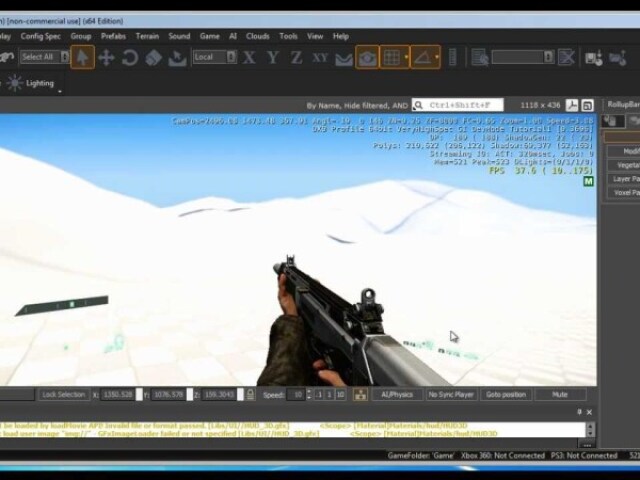This screenshot has width=640, height=480.
Task: Toggle AI/Physics simulation
Action: [397, 395]
